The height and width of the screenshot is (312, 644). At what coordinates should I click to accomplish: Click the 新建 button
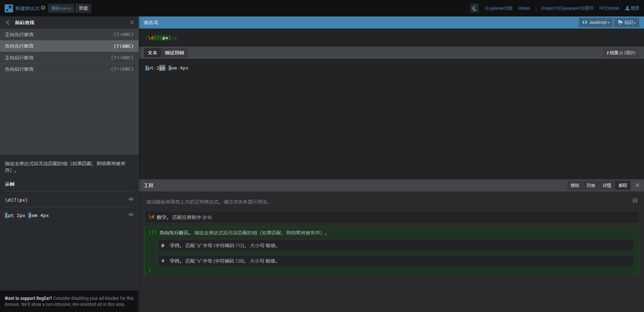[x=83, y=8]
